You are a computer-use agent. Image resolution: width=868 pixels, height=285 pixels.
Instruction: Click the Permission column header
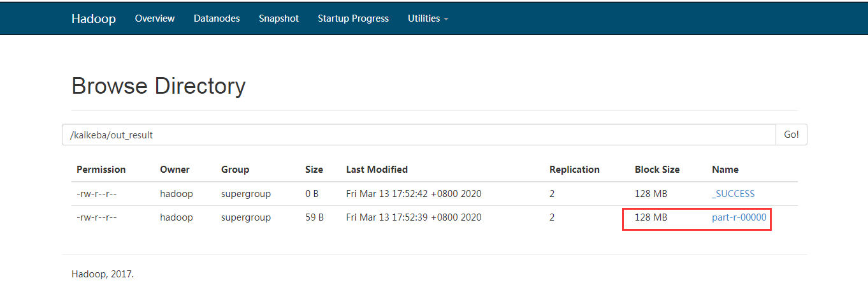pos(101,170)
